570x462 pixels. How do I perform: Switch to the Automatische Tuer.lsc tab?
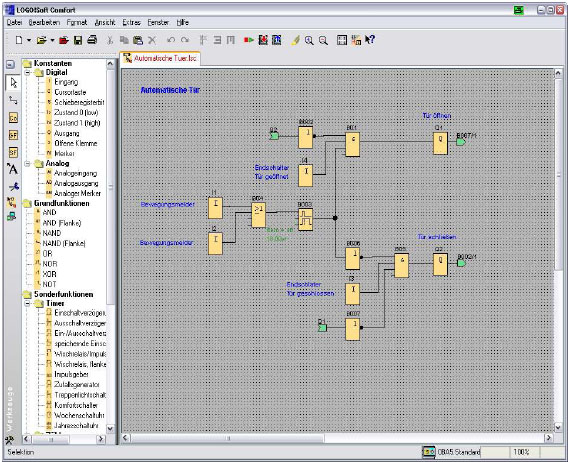tap(160, 58)
